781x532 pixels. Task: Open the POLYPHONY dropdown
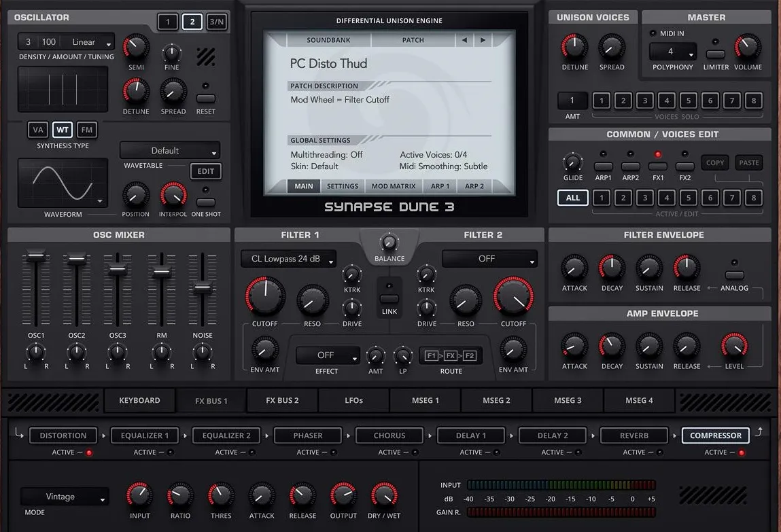672,51
